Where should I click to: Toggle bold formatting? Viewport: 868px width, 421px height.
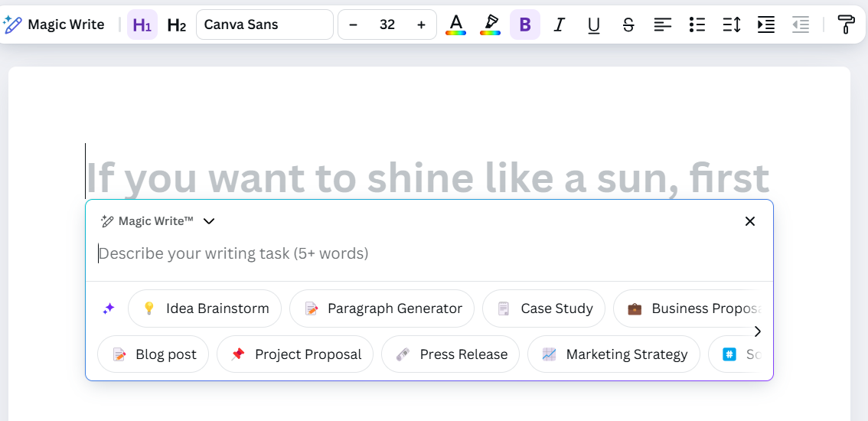[x=525, y=24]
